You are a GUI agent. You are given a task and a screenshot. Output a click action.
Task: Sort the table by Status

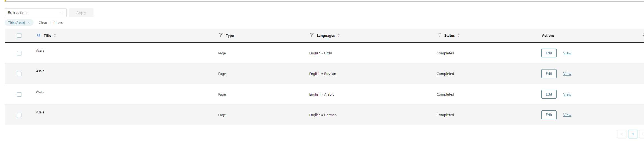coord(458,35)
